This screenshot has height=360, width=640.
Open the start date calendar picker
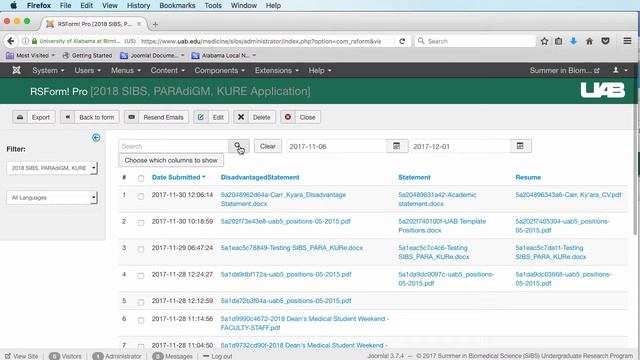397,146
